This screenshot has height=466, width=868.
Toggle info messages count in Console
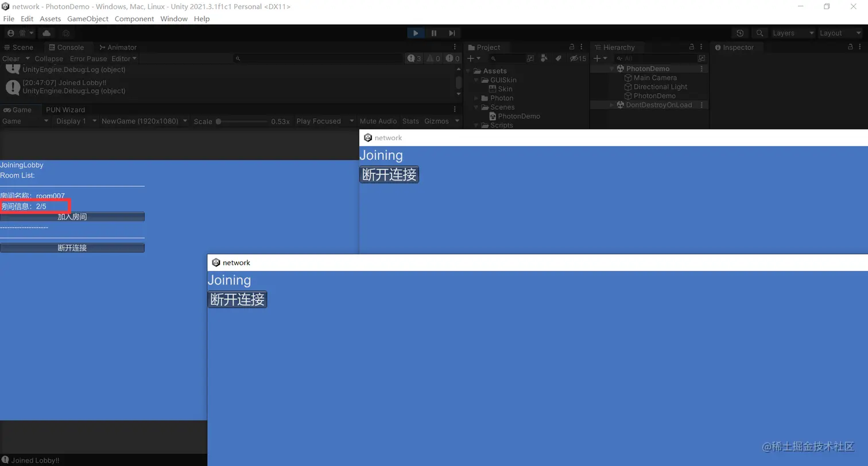coord(414,59)
